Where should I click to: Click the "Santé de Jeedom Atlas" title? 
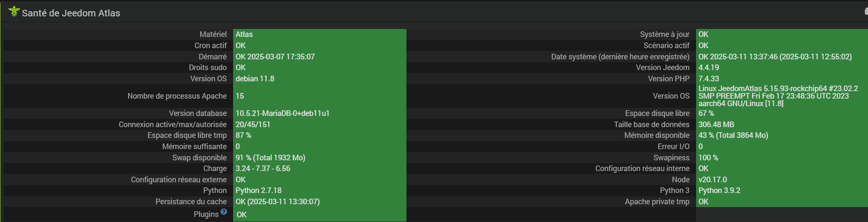click(71, 13)
